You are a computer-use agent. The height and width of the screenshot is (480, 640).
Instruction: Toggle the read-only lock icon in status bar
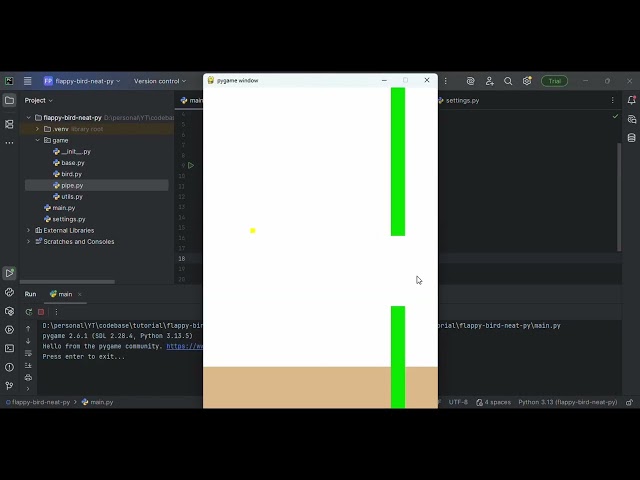pyautogui.click(x=629, y=402)
